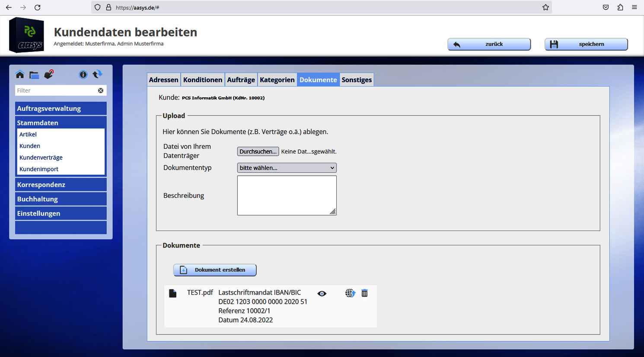
Task: Click into the Beschreibung text area
Action: click(287, 196)
